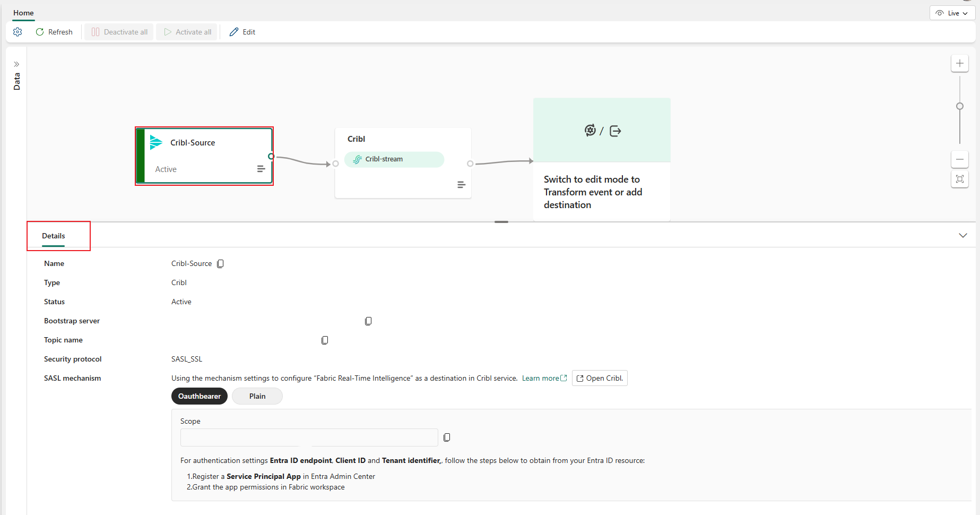980x515 pixels.
Task: Select the Plain mechanism
Action: tap(257, 396)
